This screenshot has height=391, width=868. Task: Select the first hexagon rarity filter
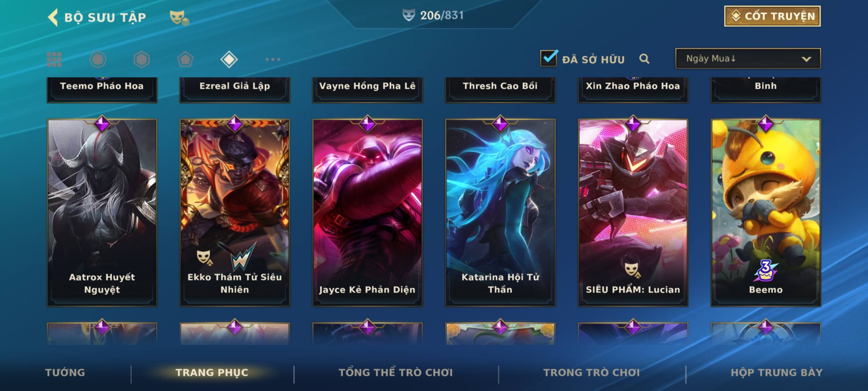coord(98,59)
